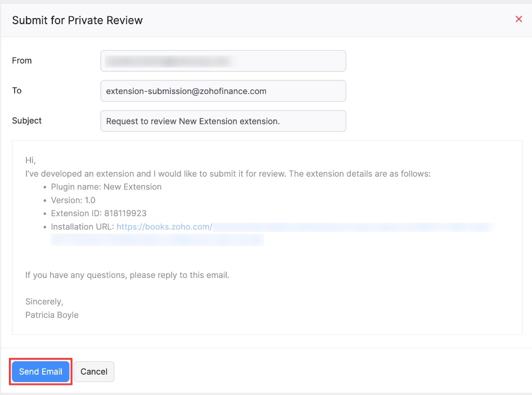The height and width of the screenshot is (395, 532).
Task: Click the Send Email button
Action: tap(40, 372)
